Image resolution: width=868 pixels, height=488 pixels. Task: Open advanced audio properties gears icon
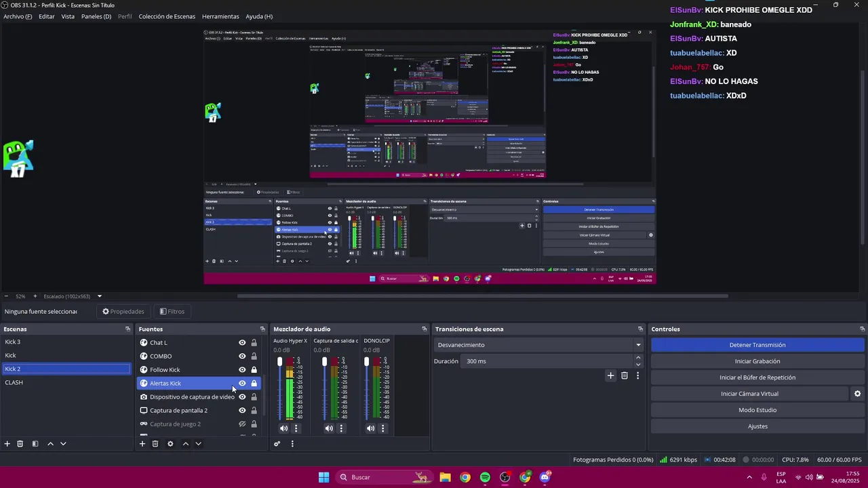pyautogui.click(x=277, y=444)
